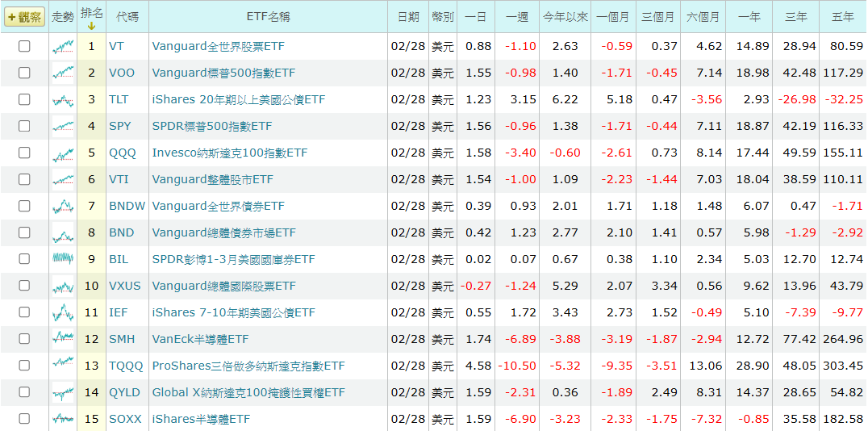The height and width of the screenshot is (431, 868).
Task: Sort by 三年 column header
Action: click(796, 17)
